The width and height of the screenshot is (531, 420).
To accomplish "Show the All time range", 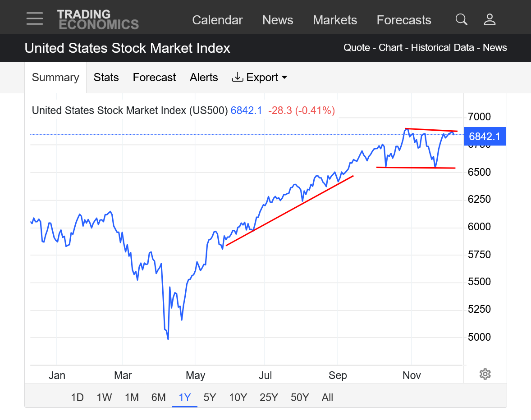I will [328, 397].
